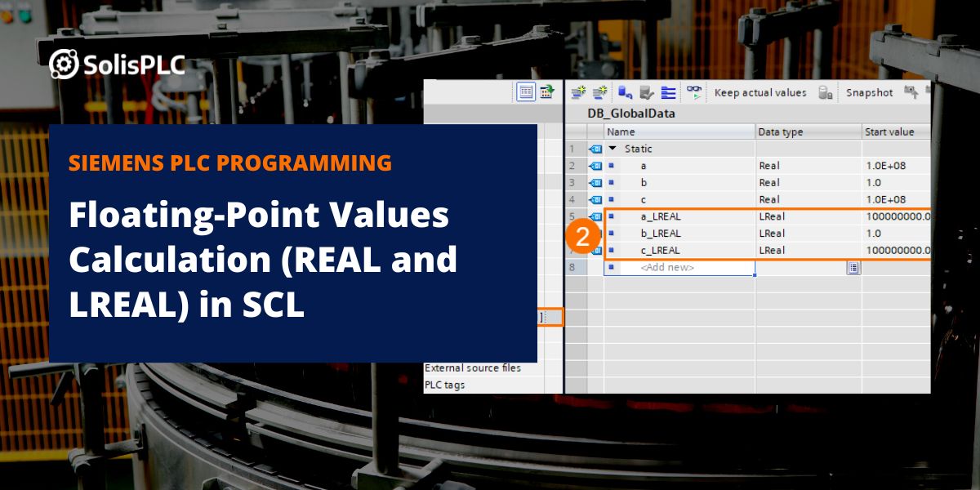980x490 pixels.
Task: Click the Snapshot button
Action: 870,92
